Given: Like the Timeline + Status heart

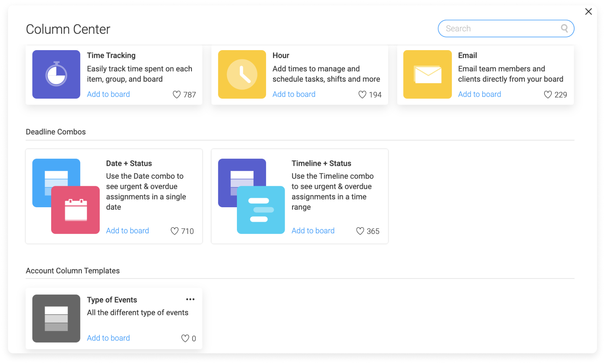Looking at the screenshot, I should (x=360, y=231).
